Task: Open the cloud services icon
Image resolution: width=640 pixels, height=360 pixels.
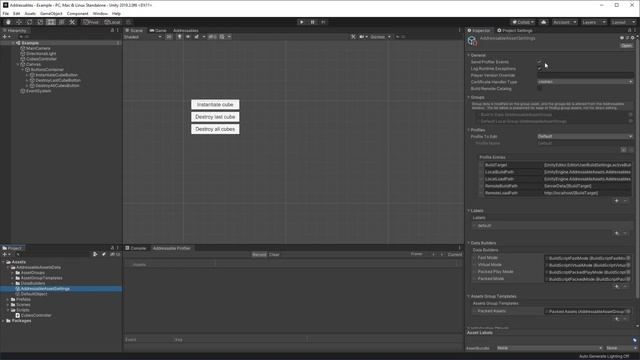Action: (x=544, y=22)
